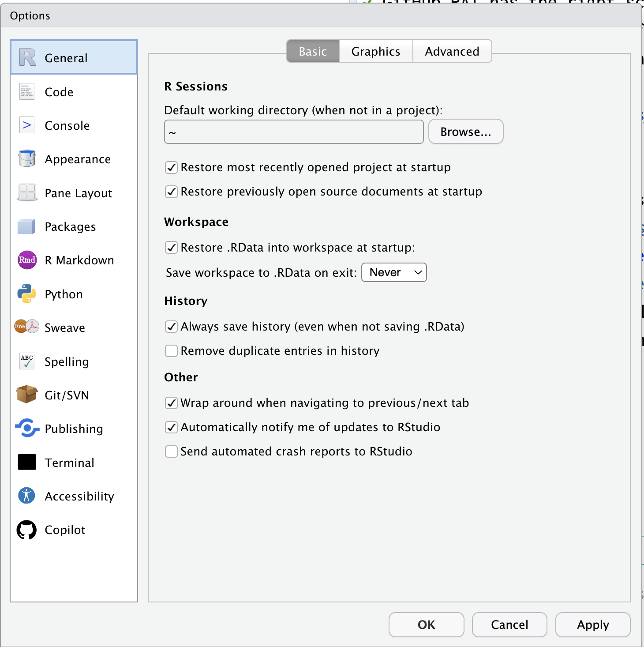This screenshot has width=644, height=647.
Task: Click the Pane Layout grid icon
Action: pos(27,192)
